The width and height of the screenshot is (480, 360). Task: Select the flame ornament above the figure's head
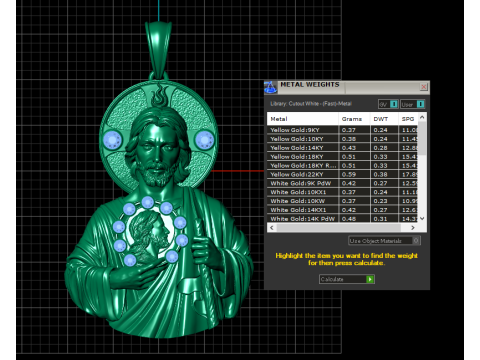pos(160,96)
